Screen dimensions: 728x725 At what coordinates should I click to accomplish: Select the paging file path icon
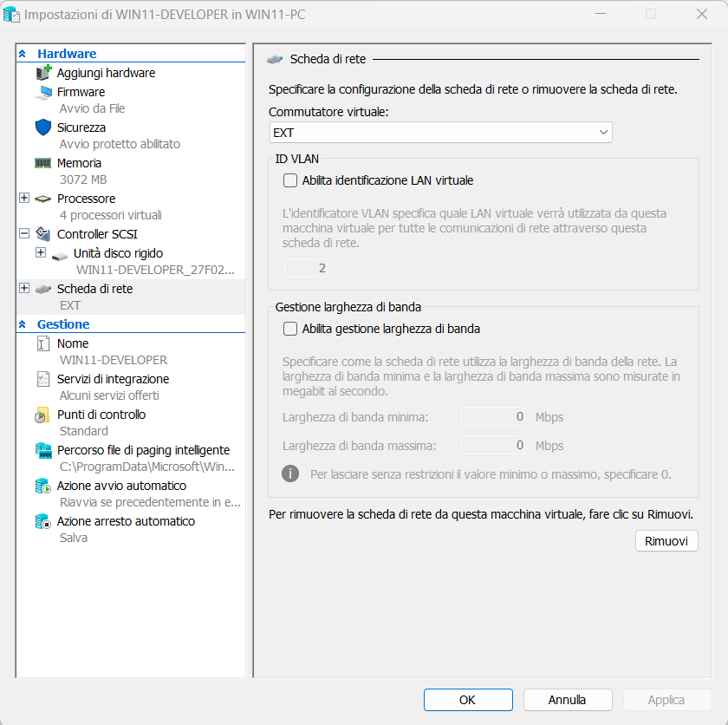(43, 450)
